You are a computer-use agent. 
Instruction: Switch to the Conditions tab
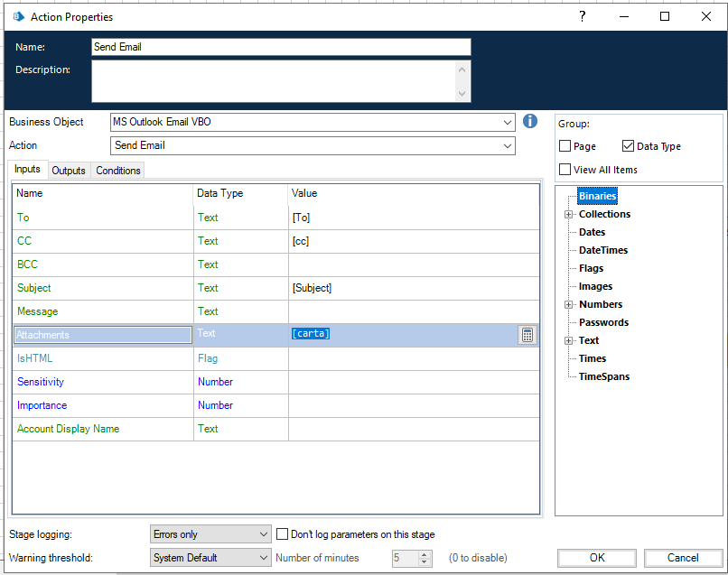point(119,170)
